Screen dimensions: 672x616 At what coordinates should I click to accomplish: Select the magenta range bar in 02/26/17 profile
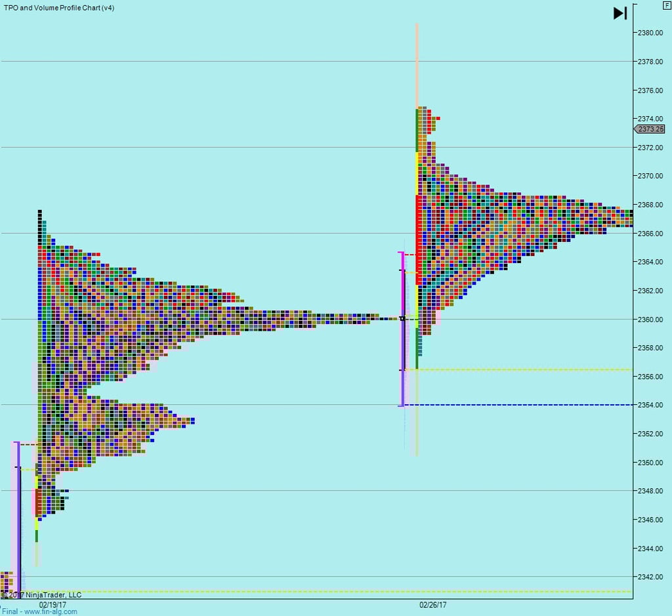tap(400, 328)
